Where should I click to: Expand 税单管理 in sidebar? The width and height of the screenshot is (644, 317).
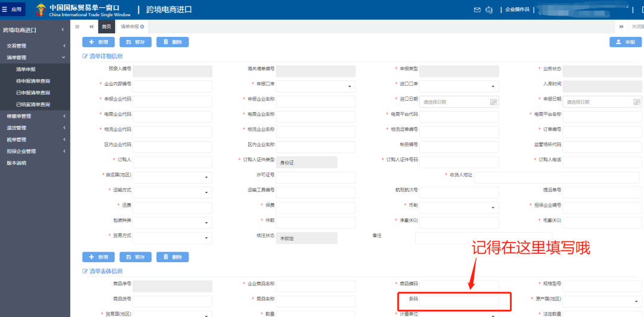tap(35, 139)
